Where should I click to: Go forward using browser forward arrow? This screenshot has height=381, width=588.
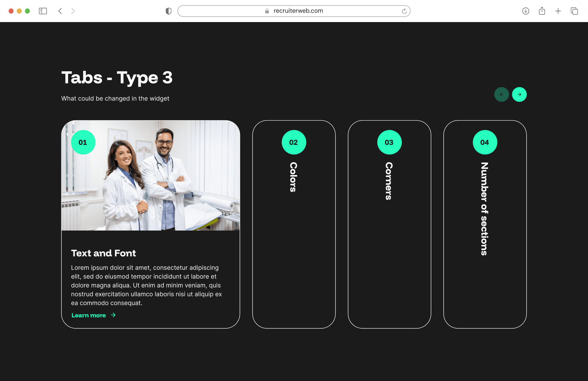(x=73, y=11)
